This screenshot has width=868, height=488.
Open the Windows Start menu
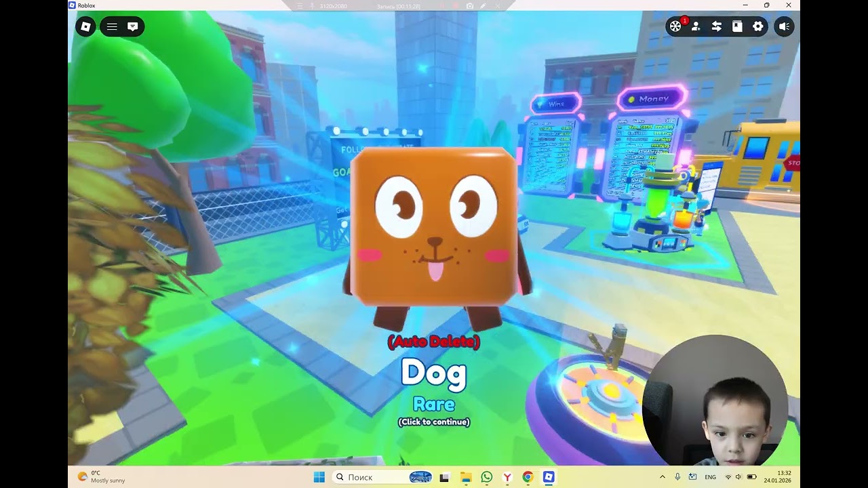[x=319, y=477]
